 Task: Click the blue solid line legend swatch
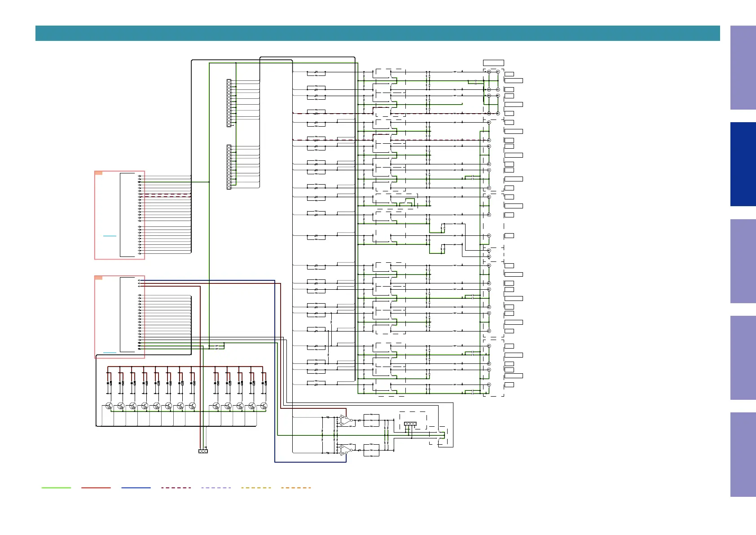click(136, 487)
